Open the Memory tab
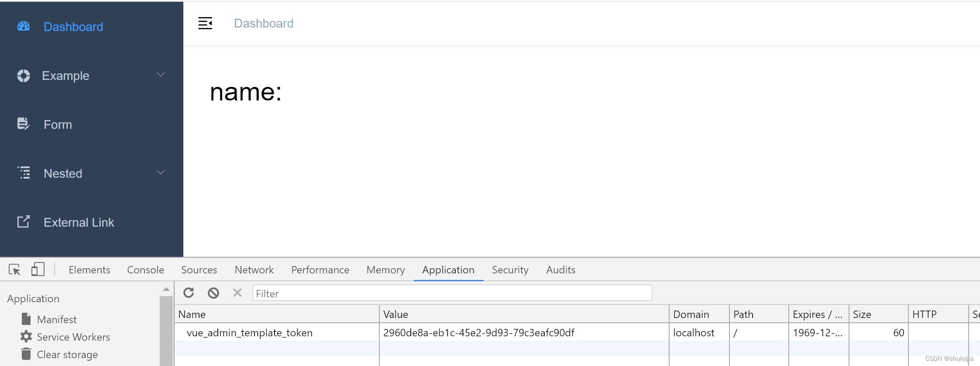 click(385, 270)
